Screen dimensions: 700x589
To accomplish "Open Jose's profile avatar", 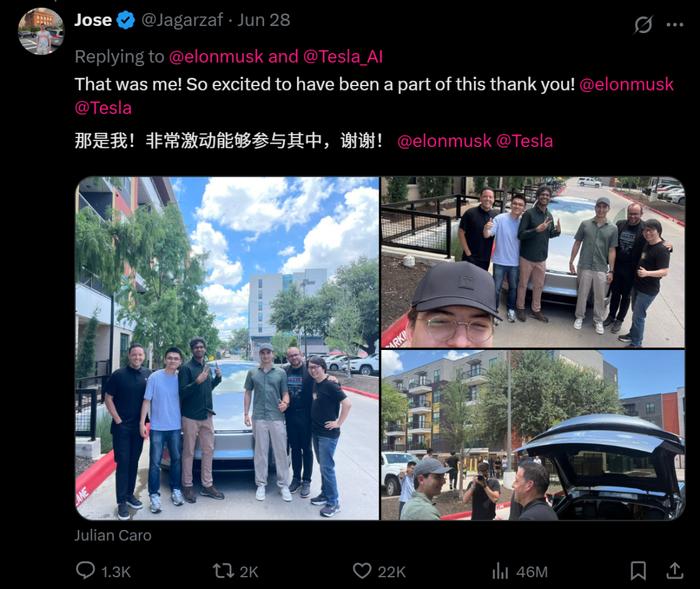I will click(41, 31).
